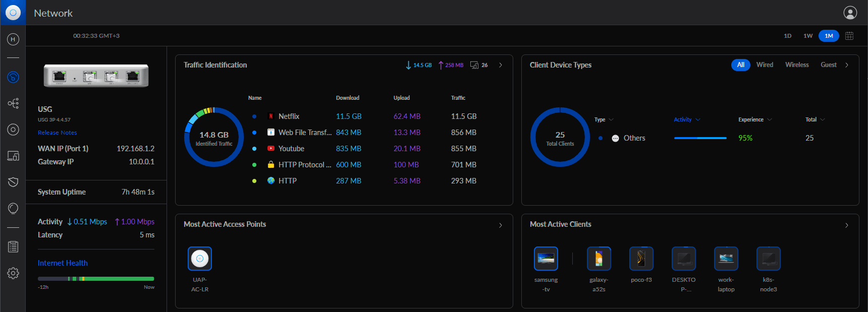
Task: Click the Internet Health timeline bar
Action: [96, 279]
